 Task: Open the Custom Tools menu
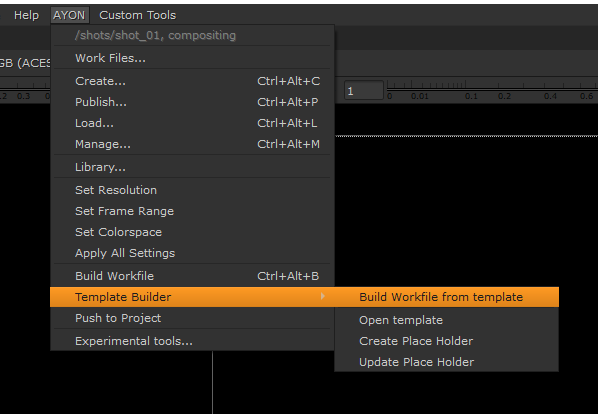137,15
